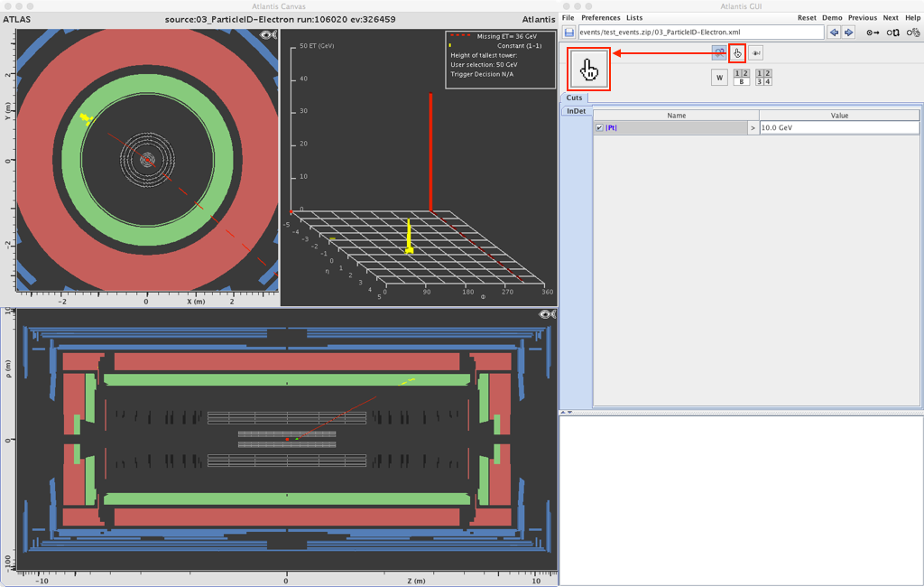Click the > operator for the Pt cut
924x587 pixels.
[x=753, y=128]
